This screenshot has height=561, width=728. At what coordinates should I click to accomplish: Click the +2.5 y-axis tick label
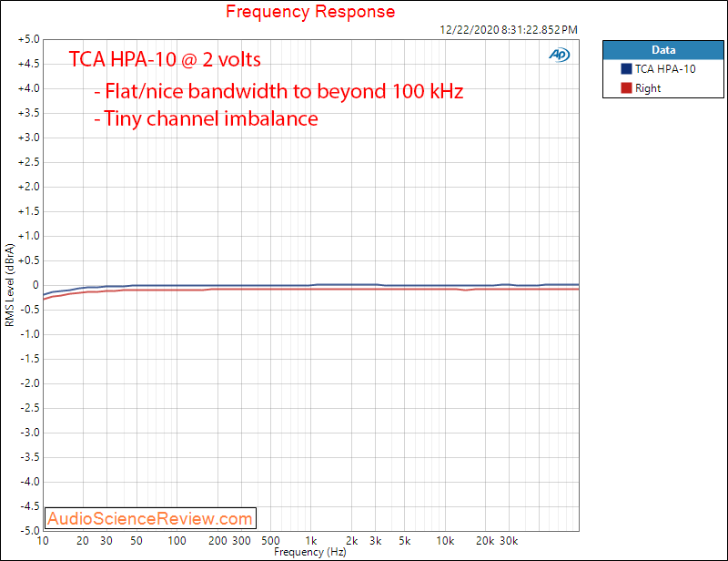coord(29,162)
